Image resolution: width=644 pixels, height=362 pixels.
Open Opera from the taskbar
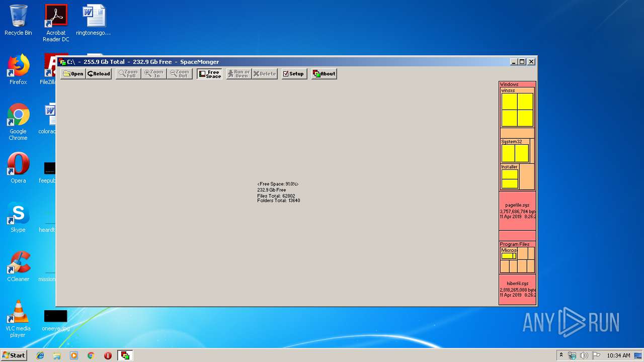pyautogui.click(x=108, y=355)
